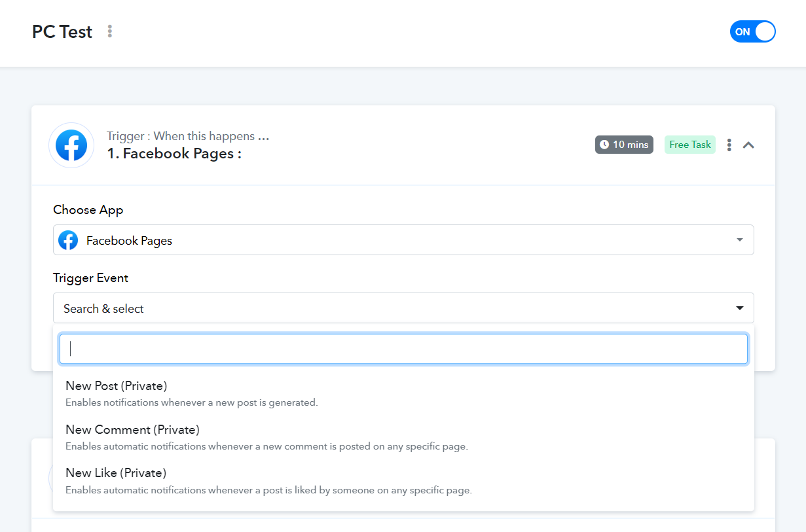The image size is (806, 532).
Task: Click the Free Task badge
Action: click(x=690, y=145)
